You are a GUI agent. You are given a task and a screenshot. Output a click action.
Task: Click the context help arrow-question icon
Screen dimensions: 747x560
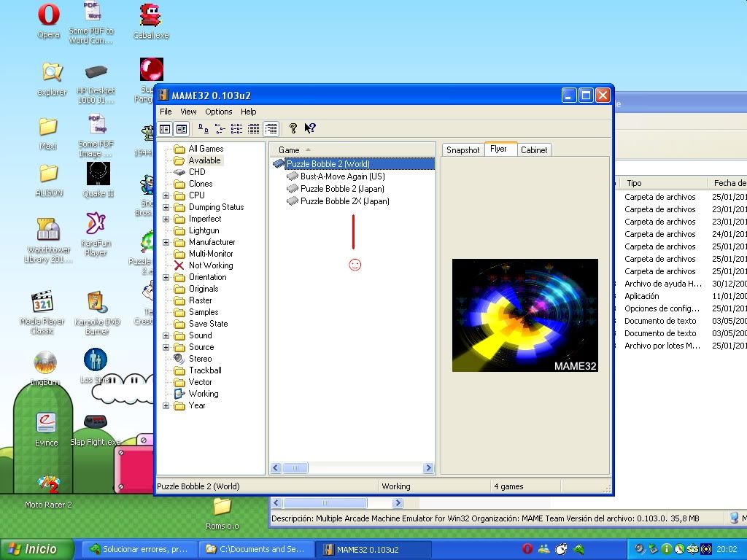310,128
